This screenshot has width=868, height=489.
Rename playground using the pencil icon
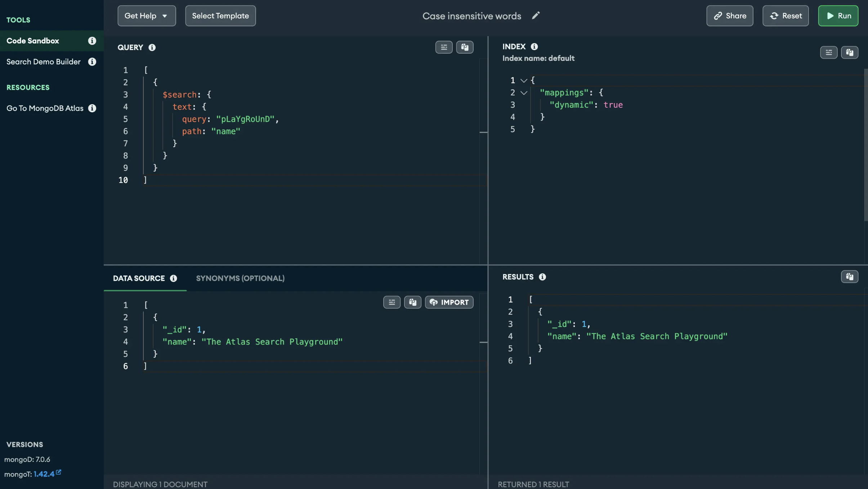pyautogui.click(x=536, y=15)
